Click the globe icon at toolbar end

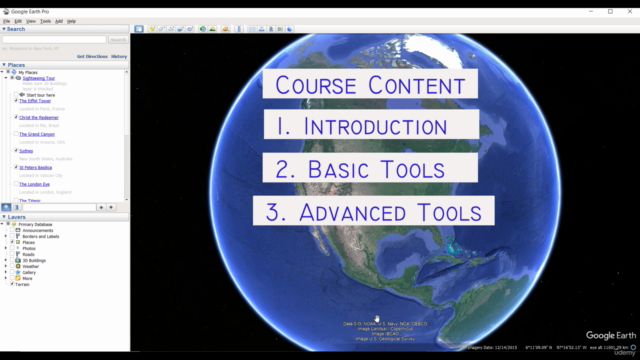pyautogui.click(x=290, y=29)
